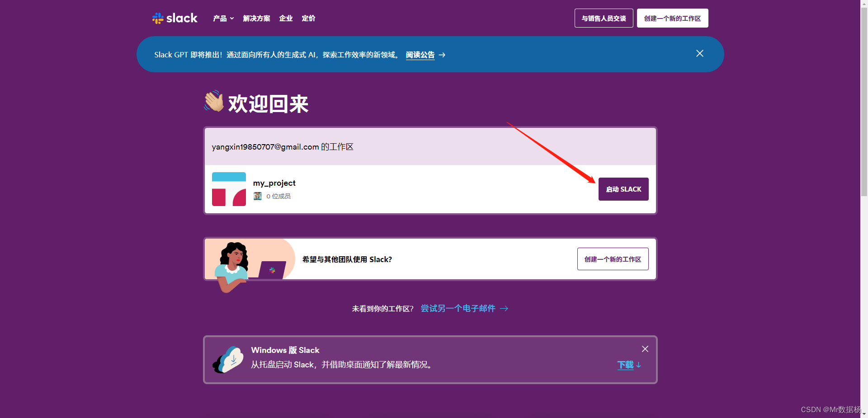Open the 企业 menu item
This screenshot has height=418, width=868.
(286, 19)
